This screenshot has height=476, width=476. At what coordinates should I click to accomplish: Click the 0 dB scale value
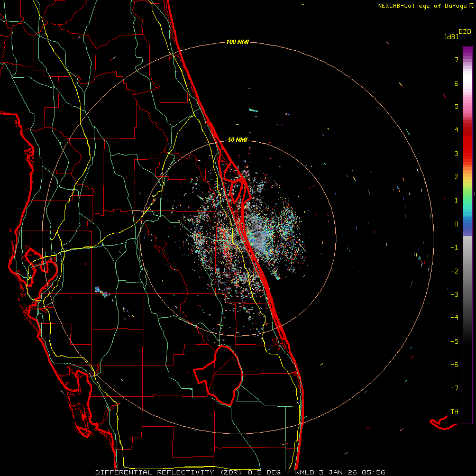coord(456,224)
